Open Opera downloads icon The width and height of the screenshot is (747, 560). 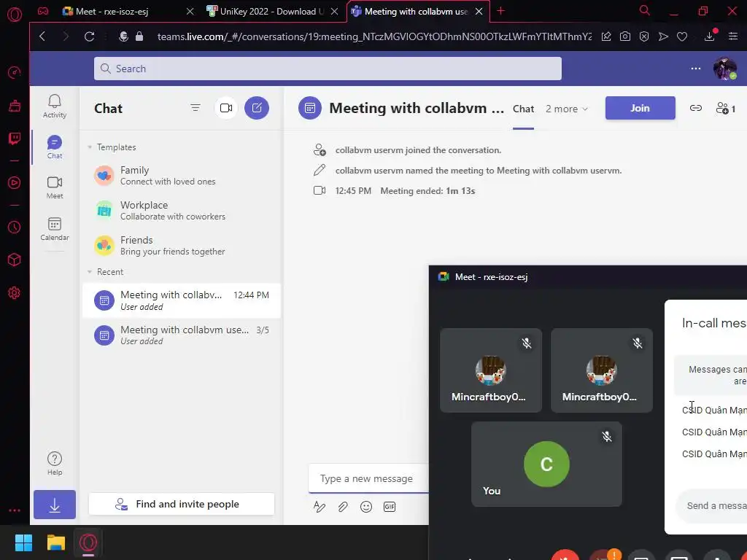coord(710,35)
